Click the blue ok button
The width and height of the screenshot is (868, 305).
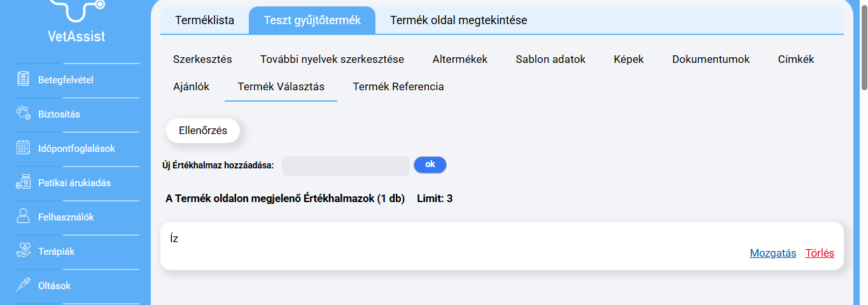click(x=430, y=165)
